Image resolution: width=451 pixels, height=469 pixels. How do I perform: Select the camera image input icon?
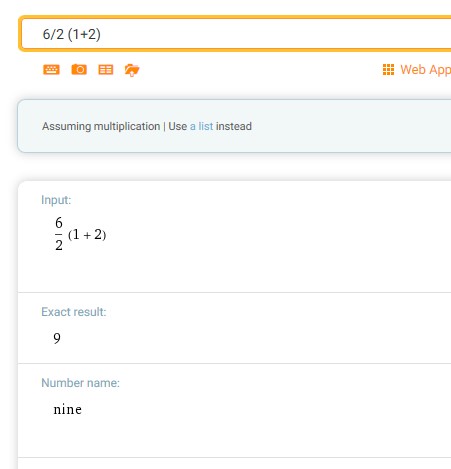click(79, 69)
